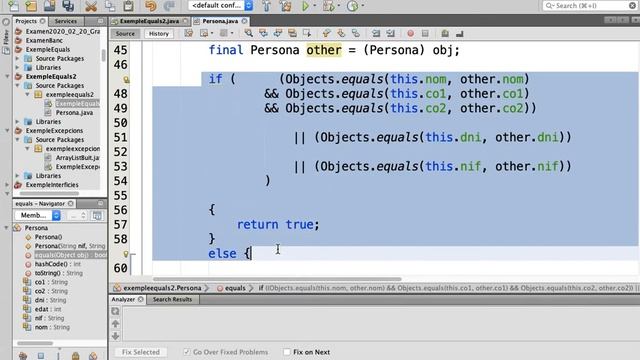Enable the Fix on Next checkbox

(x=287, y=352)
